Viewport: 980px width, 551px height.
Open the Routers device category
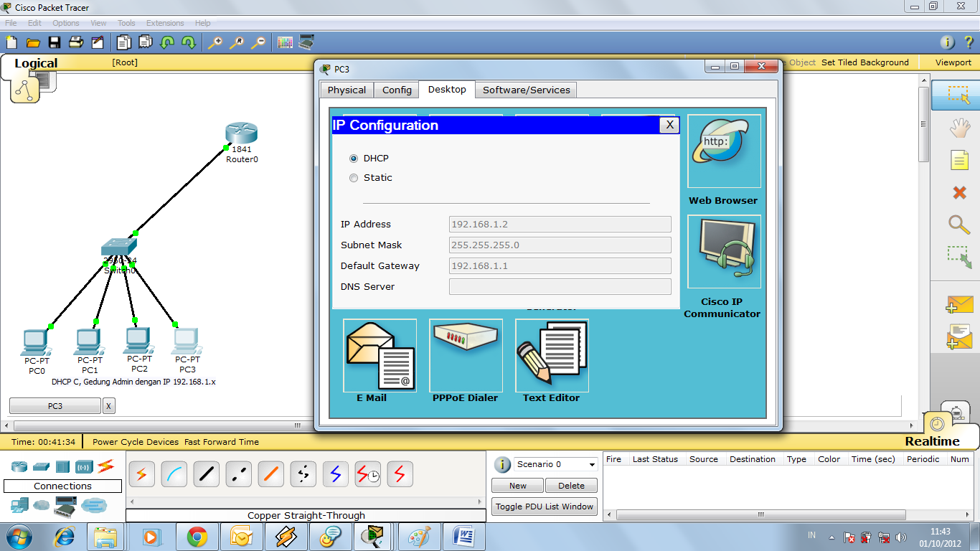tap(19, 466)
